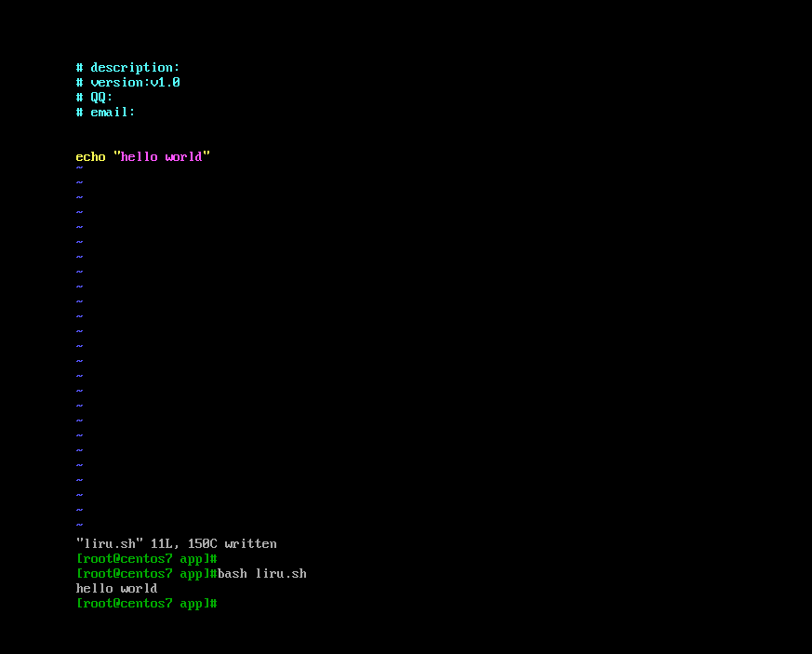Image resolution: width=812 pixels, height=654 pixels.
Task: Click the yellow 'echo' command word
Action: [x=90, y=157]
